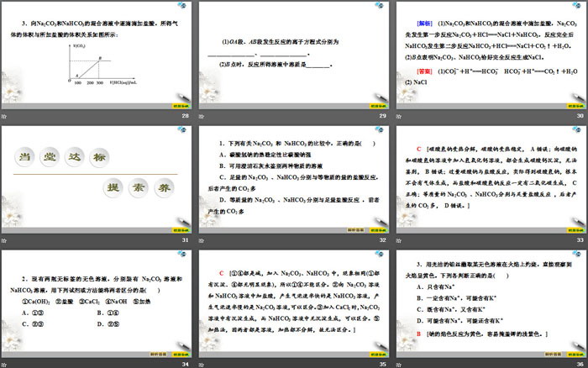Click the slide number 30 label
The height and width of the screenshot is (368, 588).
(580, 116)
